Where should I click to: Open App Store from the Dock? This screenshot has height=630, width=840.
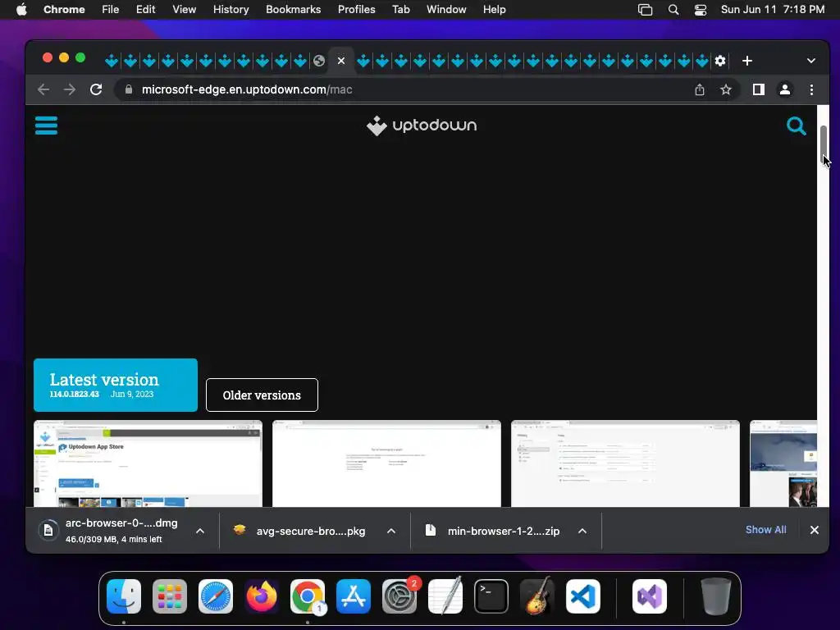(x=354, y=596)
